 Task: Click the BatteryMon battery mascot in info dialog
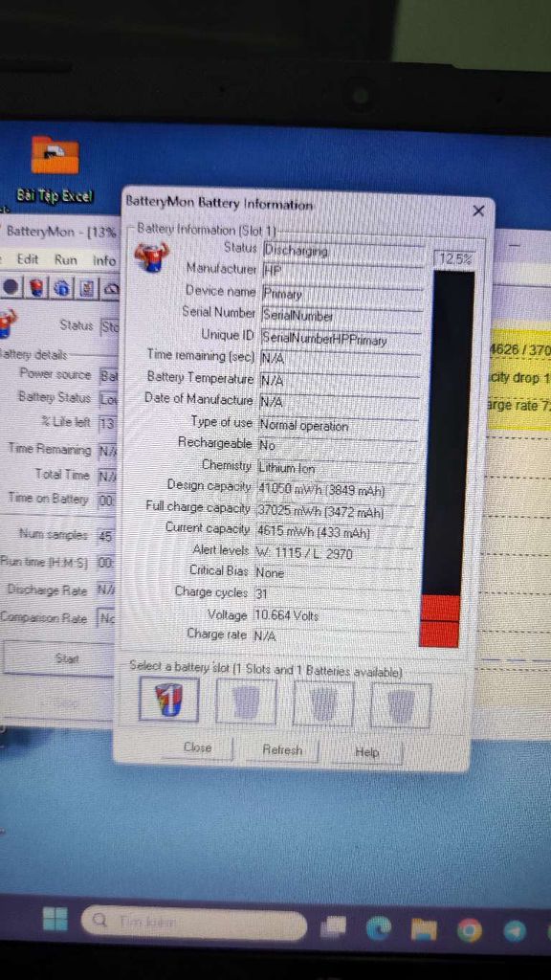pos(151,256)
